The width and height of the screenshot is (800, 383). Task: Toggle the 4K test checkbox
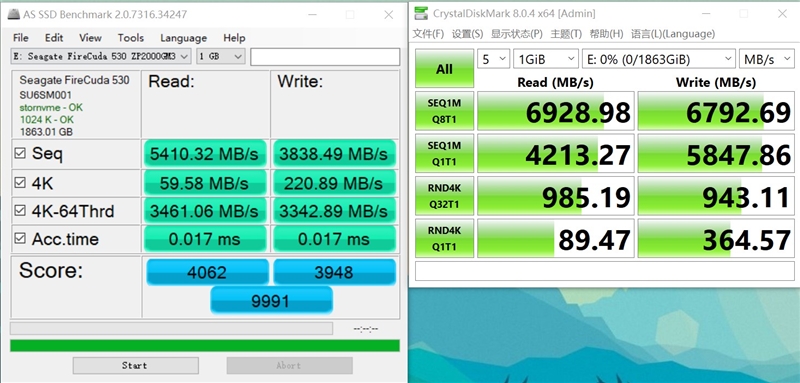click(20, 183)
